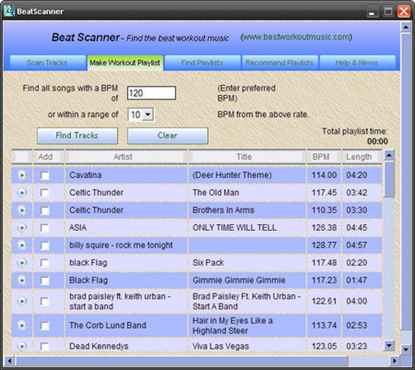This screenshot has height=370, width=415.
Task: Check Add box for Dead Kennedys
Action: coord(44,346)
